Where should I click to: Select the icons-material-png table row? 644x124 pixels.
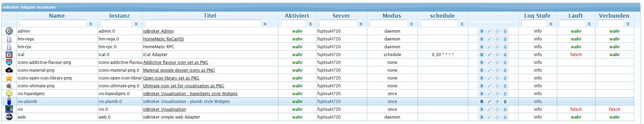pos(318,70)
